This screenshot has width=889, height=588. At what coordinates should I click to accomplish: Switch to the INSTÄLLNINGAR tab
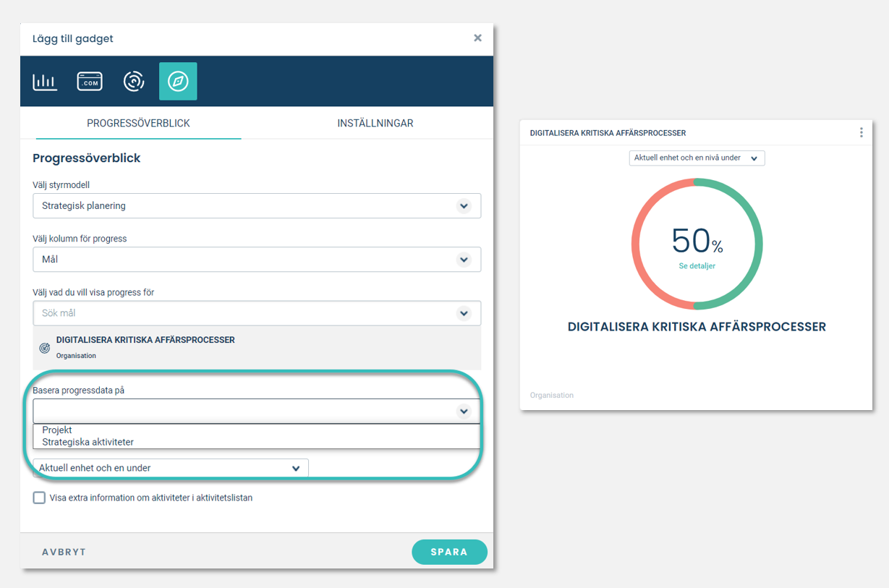coord(375,123)
